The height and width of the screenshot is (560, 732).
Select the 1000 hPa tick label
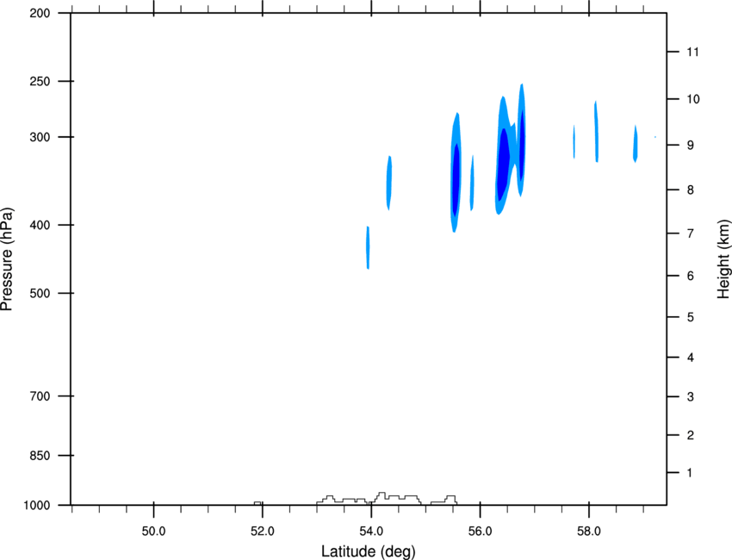[x=36, y=506]
